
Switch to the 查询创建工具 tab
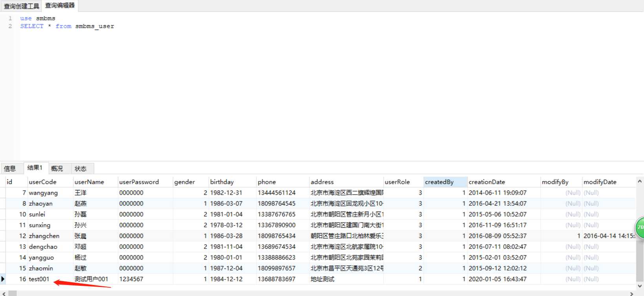click(x=21, y=6)
